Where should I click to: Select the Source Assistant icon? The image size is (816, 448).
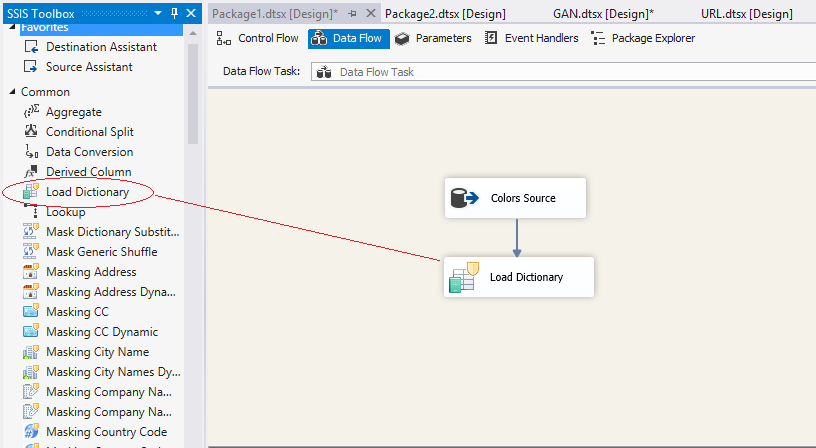point(31,67)
